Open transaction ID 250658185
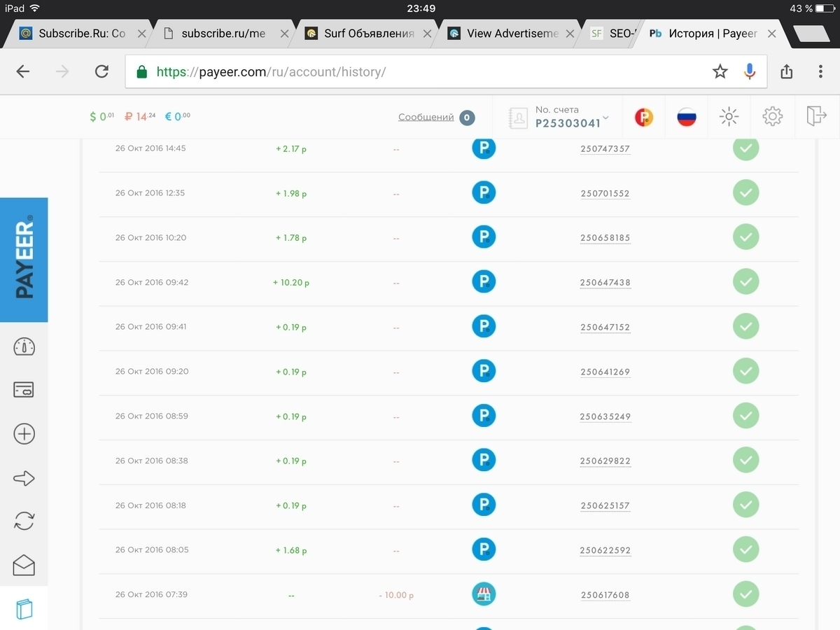Screen dimensions: 840x630 [605, 238]
